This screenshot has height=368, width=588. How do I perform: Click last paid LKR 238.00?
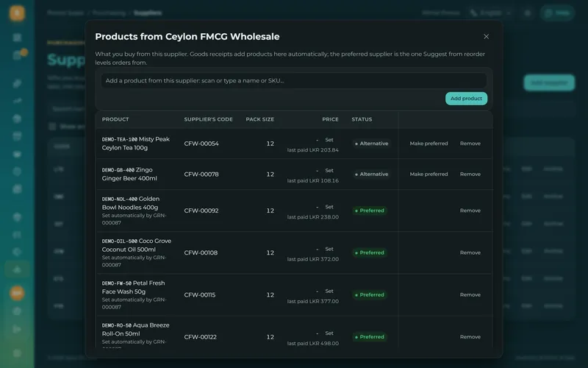(313, 217)
